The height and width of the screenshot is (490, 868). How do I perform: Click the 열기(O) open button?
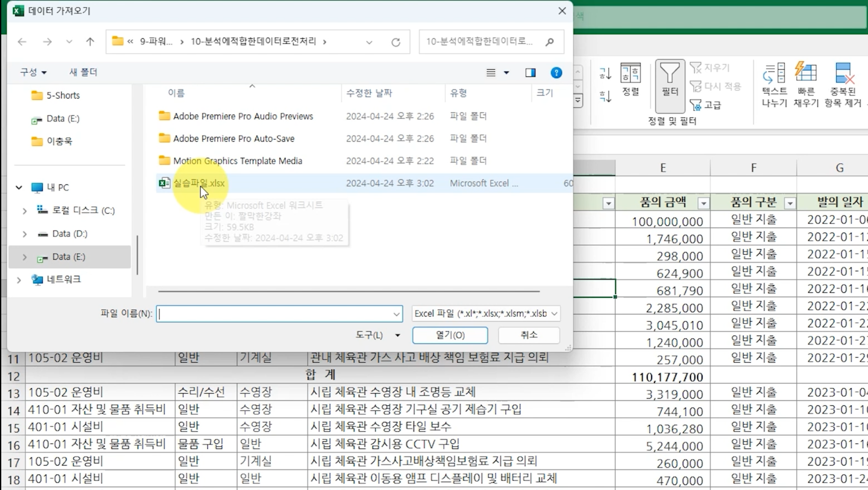point(450,335)
